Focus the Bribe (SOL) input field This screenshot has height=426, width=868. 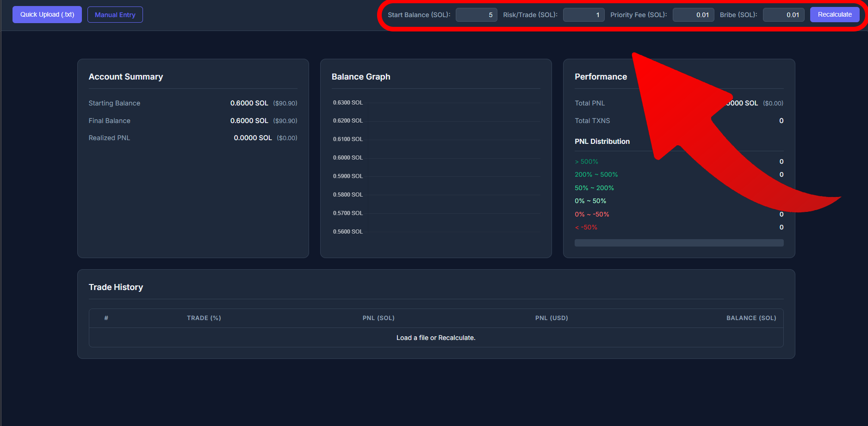784,15
